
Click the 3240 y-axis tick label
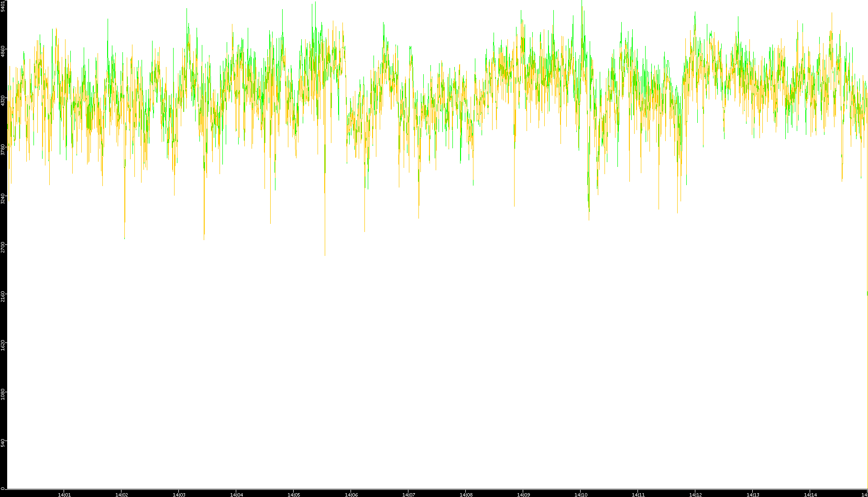point(3,199)
